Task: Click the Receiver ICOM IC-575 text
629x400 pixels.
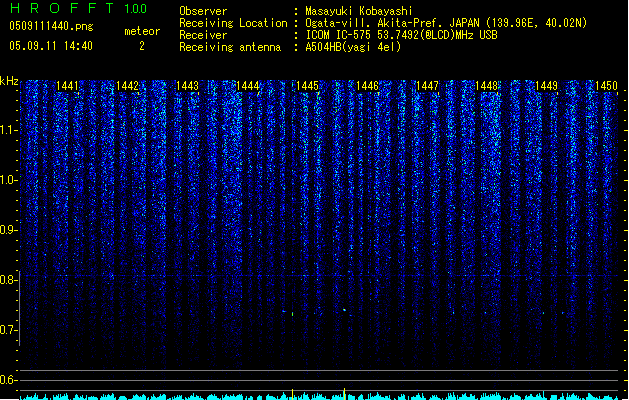Action: (x=401, y=35)
